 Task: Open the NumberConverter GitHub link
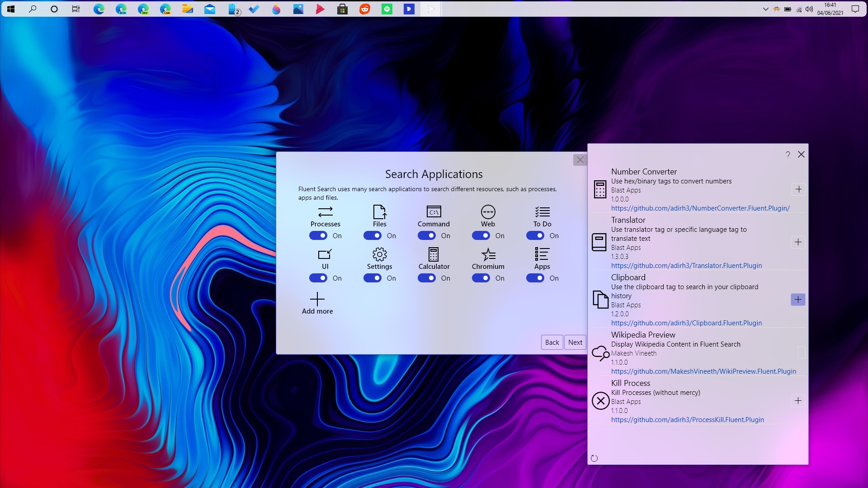coord(700,208)
